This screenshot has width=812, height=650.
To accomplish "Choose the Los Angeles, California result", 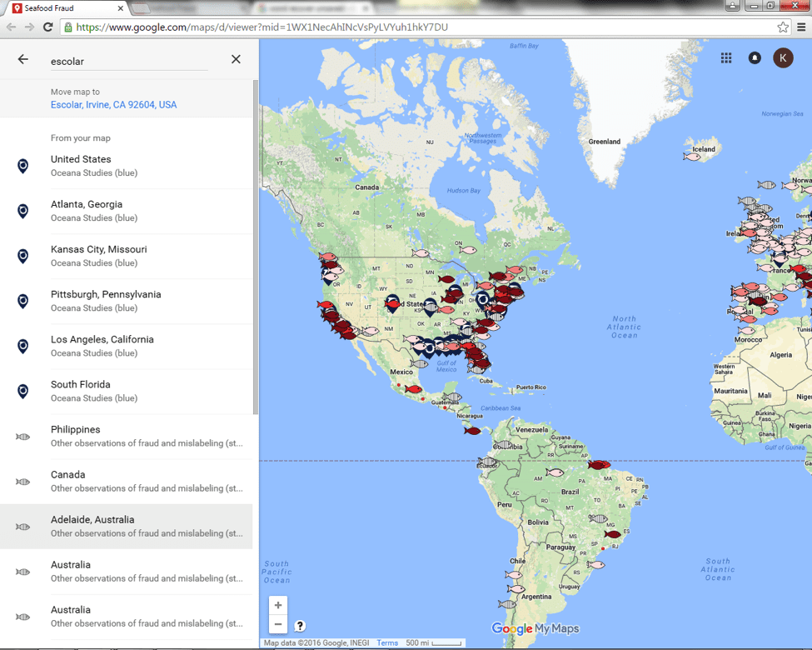I will click(x=127, y=347).
